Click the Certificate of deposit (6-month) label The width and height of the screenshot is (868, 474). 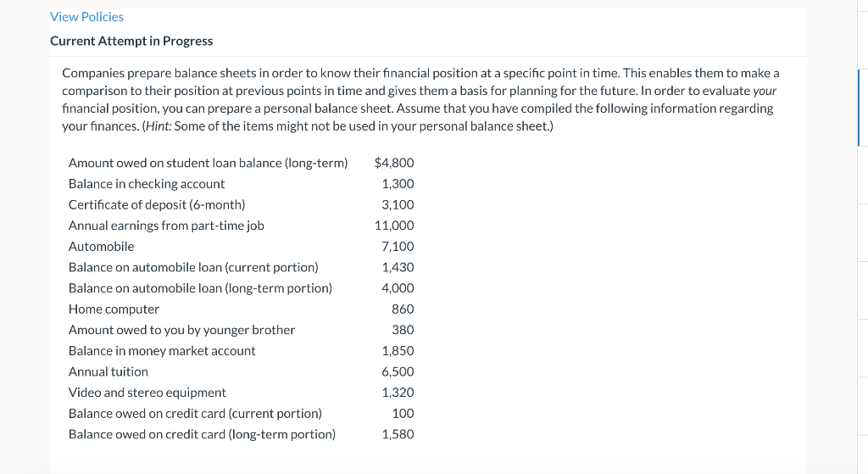tap(157, 204)
